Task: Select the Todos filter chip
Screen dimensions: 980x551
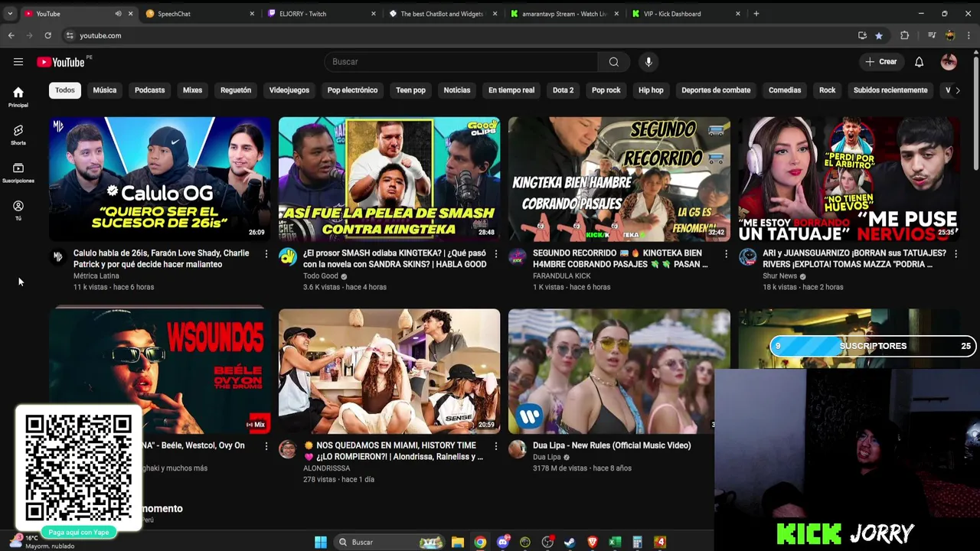Action: click(x=65, y=90)
